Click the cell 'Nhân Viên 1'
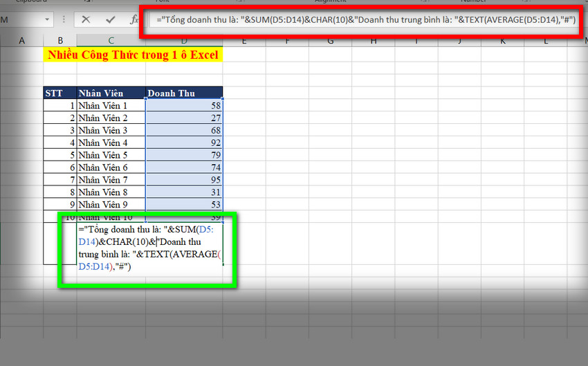Screen dimensions: 588x366 click(x=111, y=105)
